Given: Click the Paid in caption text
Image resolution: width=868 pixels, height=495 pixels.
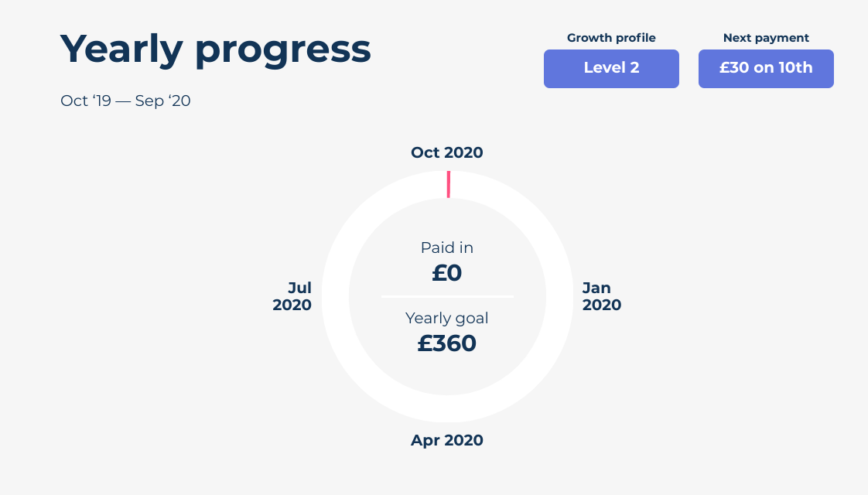Looking at the screenshot, I should 446,247.
